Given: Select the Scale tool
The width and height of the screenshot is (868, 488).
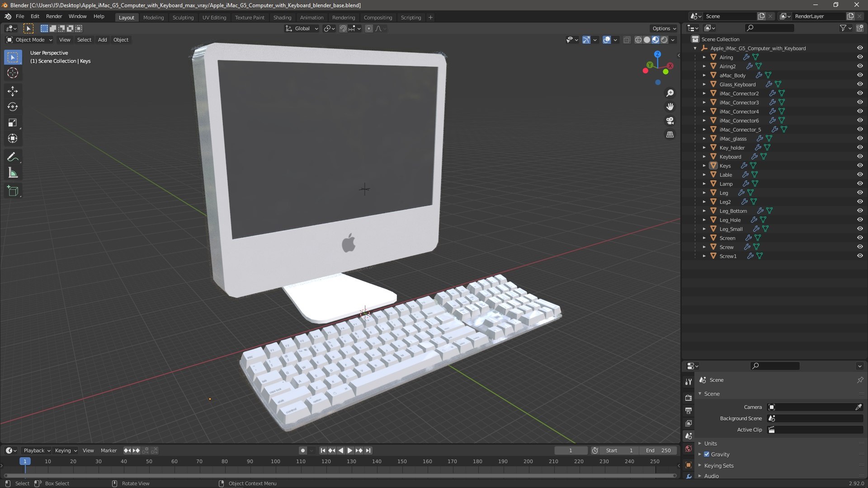Looking at the screenshot, I should 13,123.
